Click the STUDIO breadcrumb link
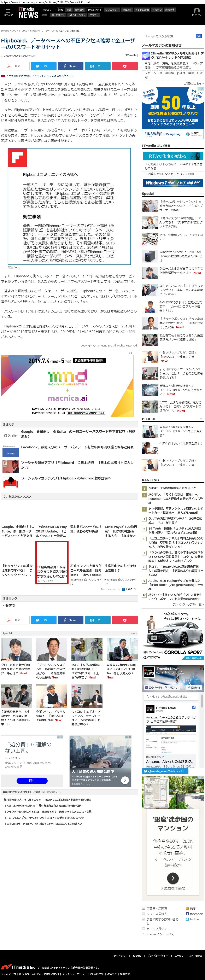Screen dimensions: 205x980 tap(23, 30)
